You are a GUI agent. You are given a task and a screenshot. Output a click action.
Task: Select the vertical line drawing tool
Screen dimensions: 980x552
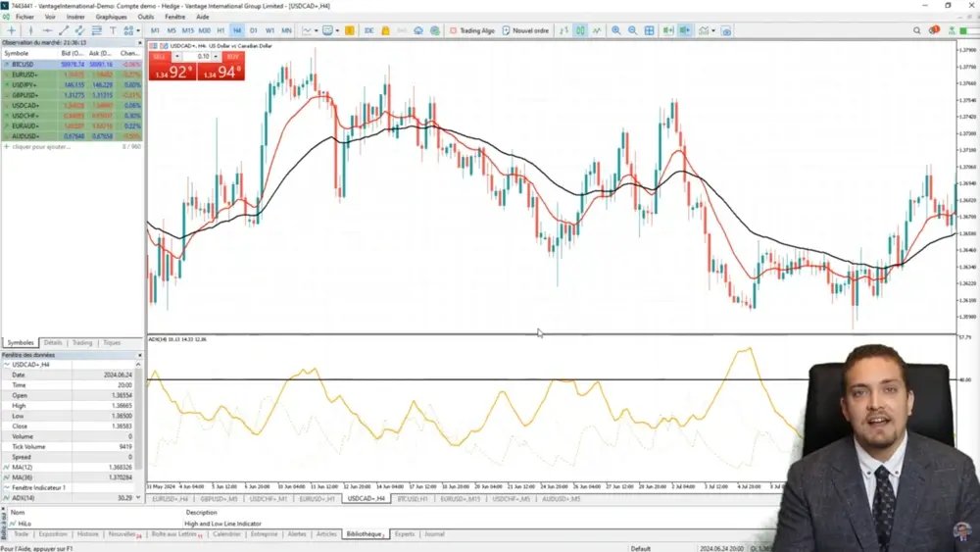click(30, 30)
